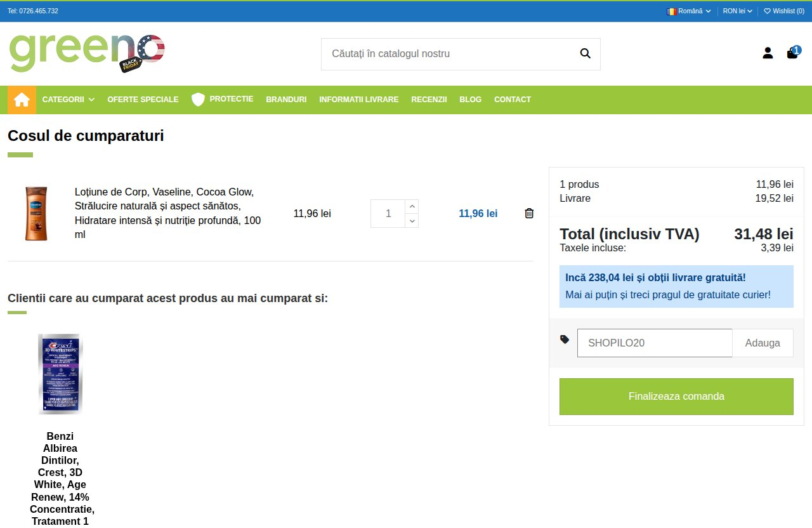Click the free shipping notice banner
The height and width of the screenshot is (528, 812).
pos(676,286)
